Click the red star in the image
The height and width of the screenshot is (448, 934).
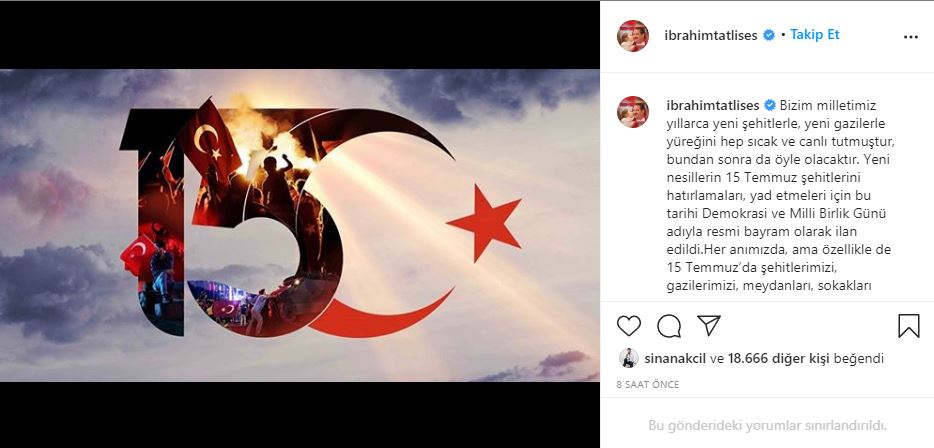point(485,222)
